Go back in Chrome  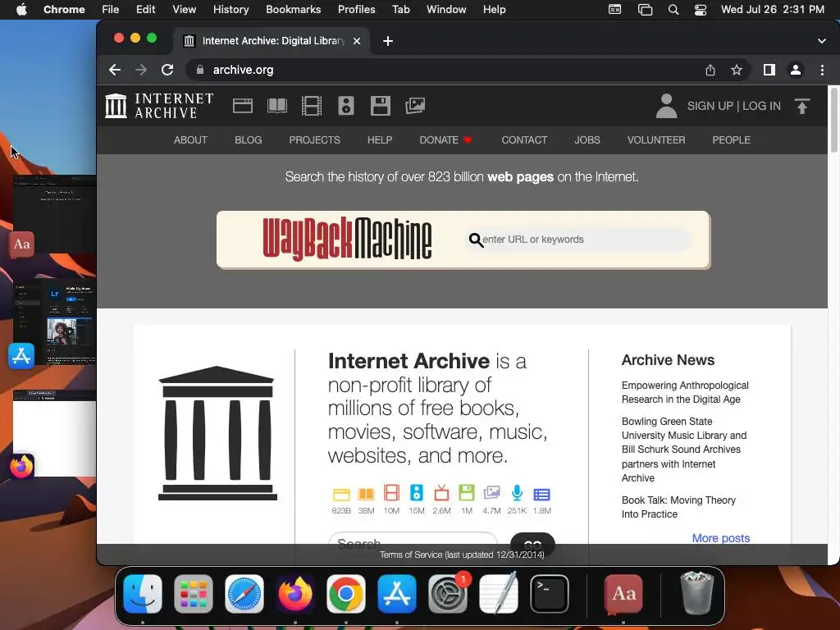click(x=115, y=70)
